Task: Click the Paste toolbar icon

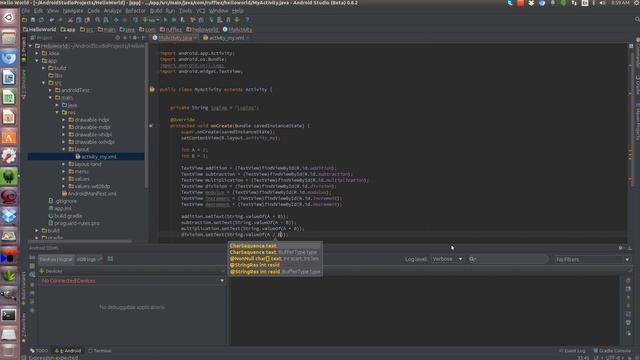Action: click(87, 20)
